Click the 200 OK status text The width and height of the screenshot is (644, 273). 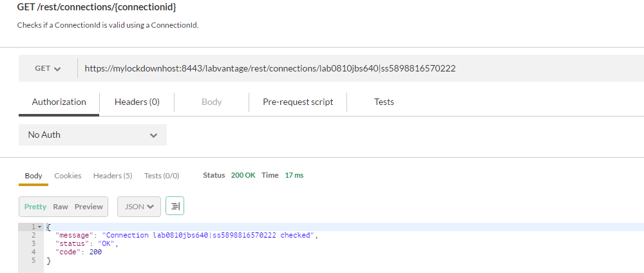point(243,175)
